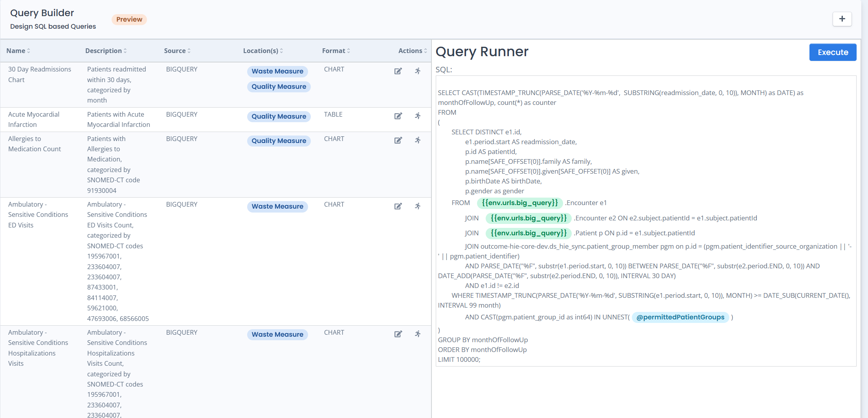Image resolution: width=868 pixels, height=418 pixels.
Task: Sort table by Name column
Action: click(18, 51)
